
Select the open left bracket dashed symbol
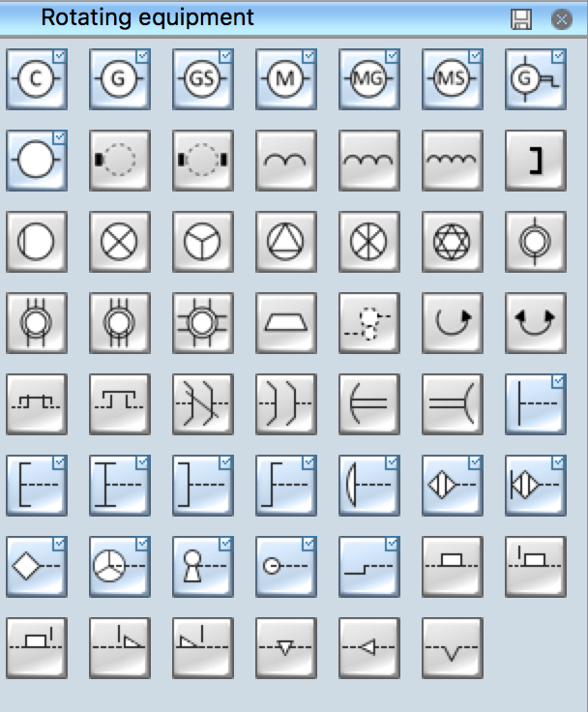[x=37, y=486]
